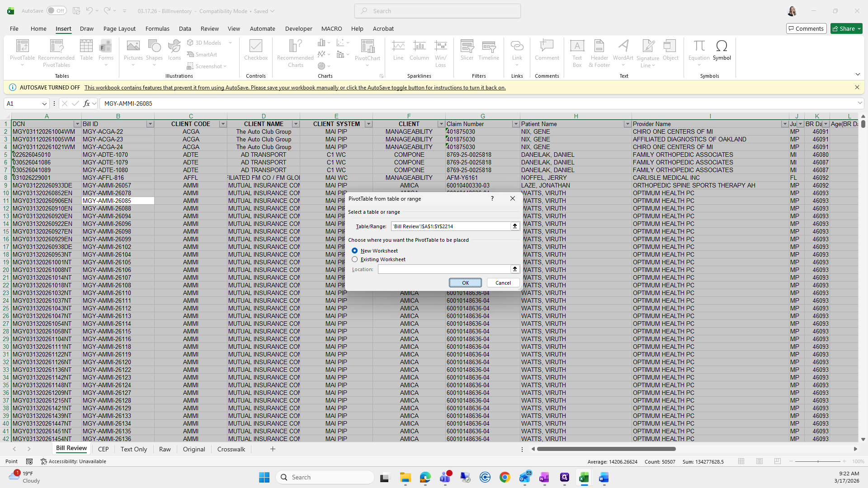Open the CLIENT CODE column filter dropdown
Screen dimensions: 868x488
(222, 124)
